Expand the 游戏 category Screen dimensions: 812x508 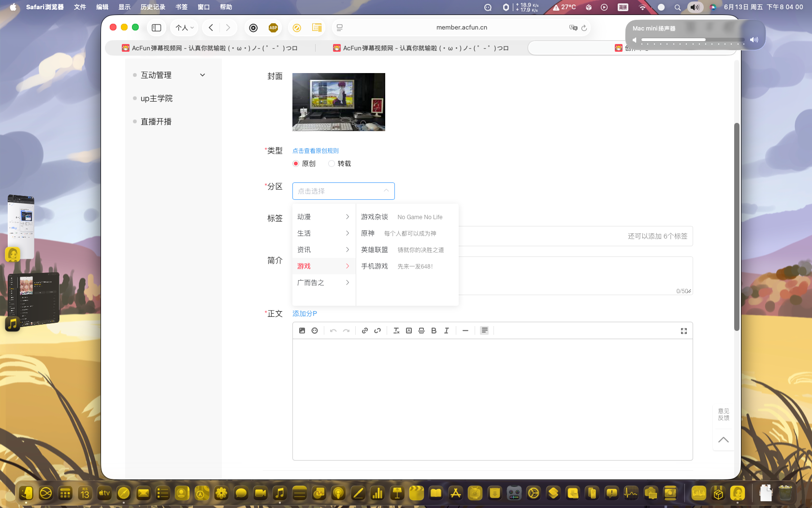click(x=324, y=266)
